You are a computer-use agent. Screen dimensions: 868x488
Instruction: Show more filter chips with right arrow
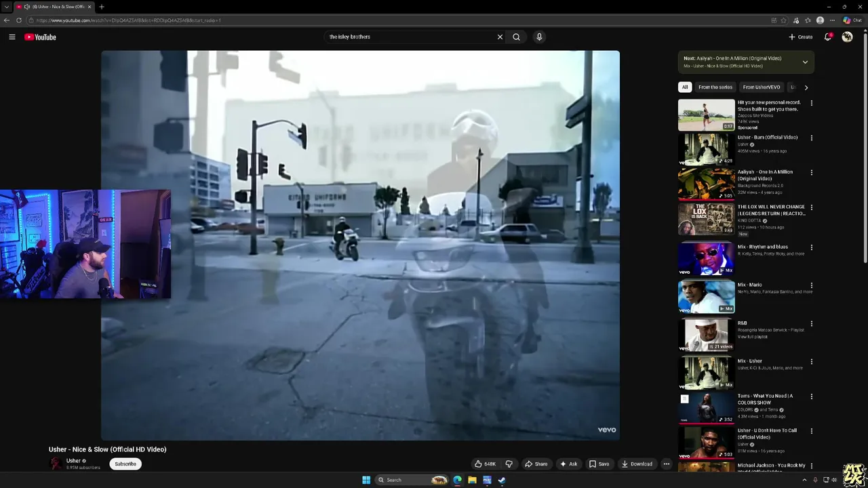pos(806,87)
